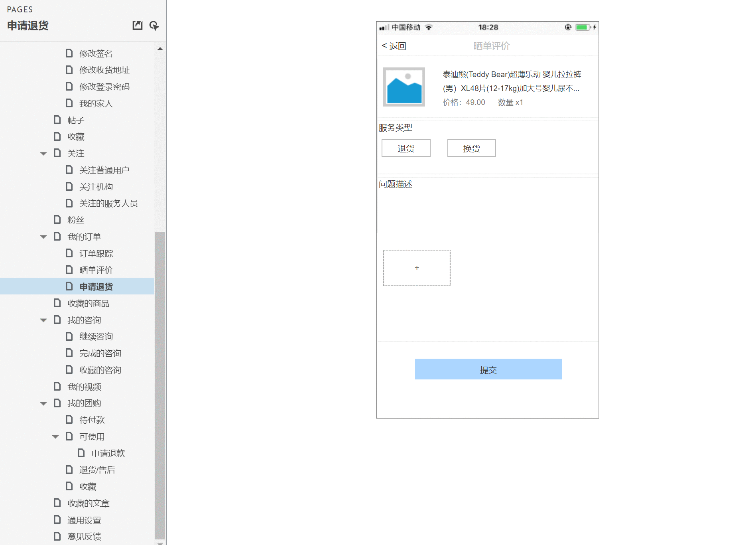Click the 18:28 time in status bar
Image resolution: width=756 pixels, height=545 pixels.
488,27
